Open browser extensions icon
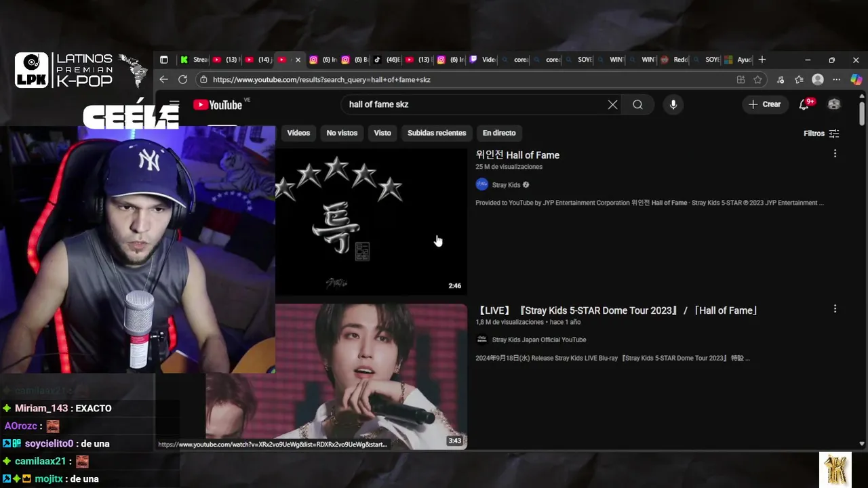 point(781,79)
